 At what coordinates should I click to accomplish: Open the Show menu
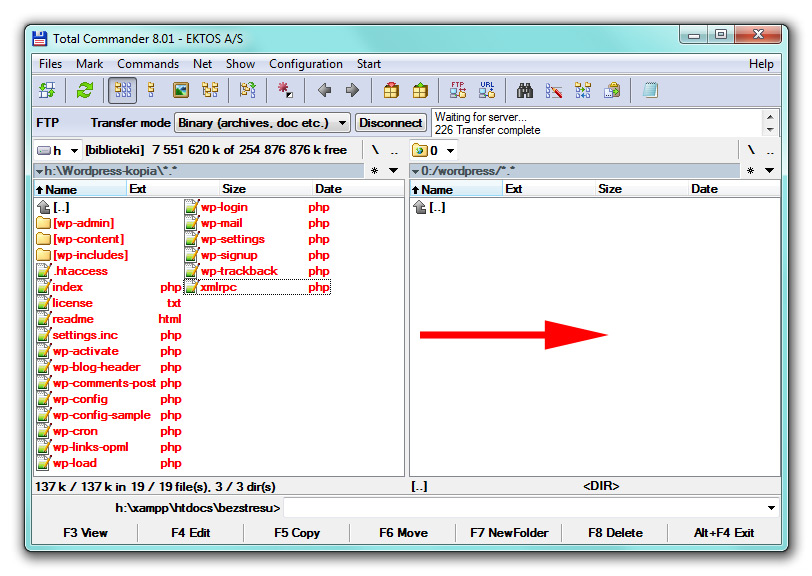click(240, 64)
